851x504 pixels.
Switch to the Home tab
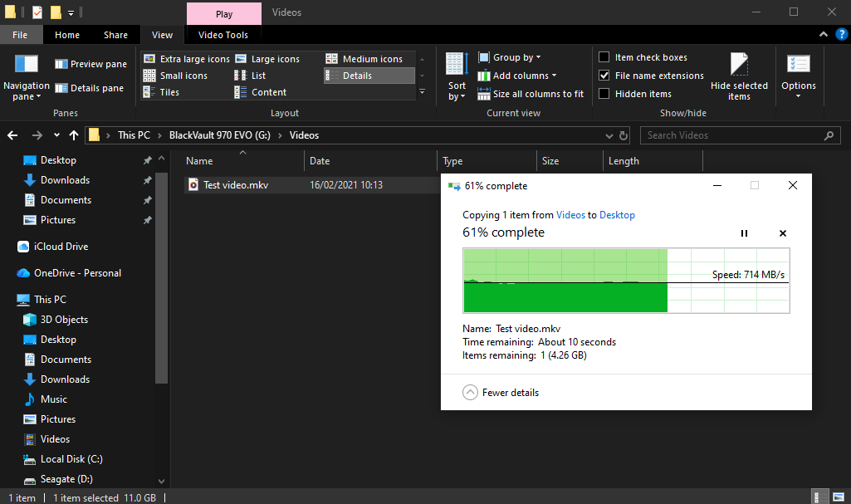point(67,35)
